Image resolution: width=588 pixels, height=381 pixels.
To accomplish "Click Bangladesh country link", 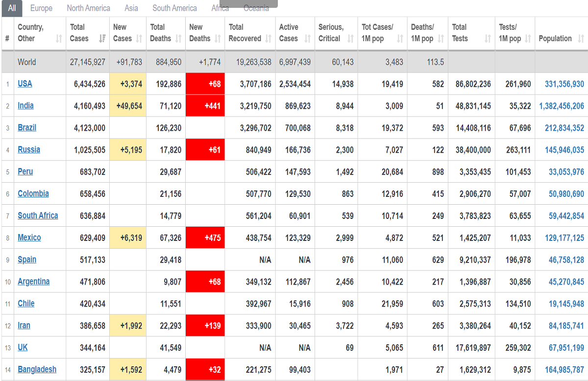I will [x=37, y=369].
